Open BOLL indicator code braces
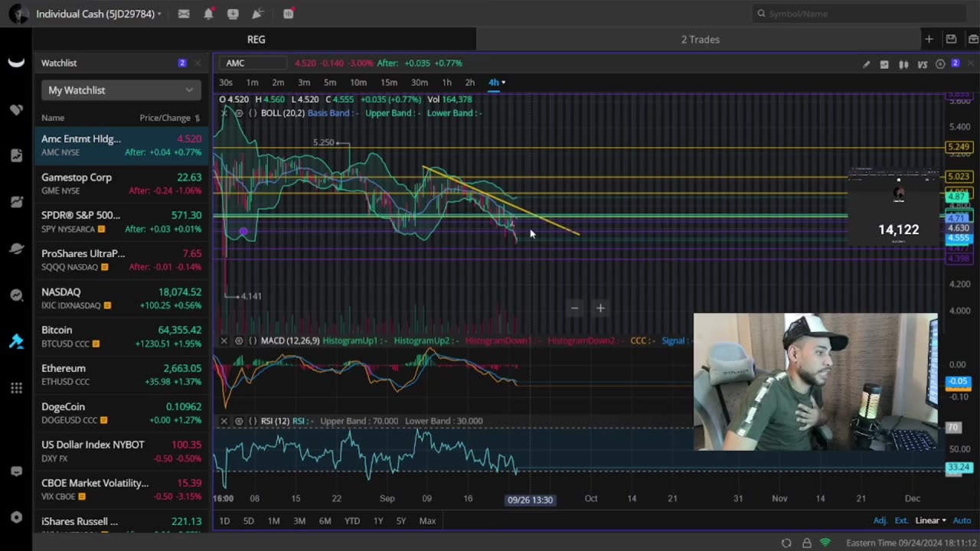 253,113
